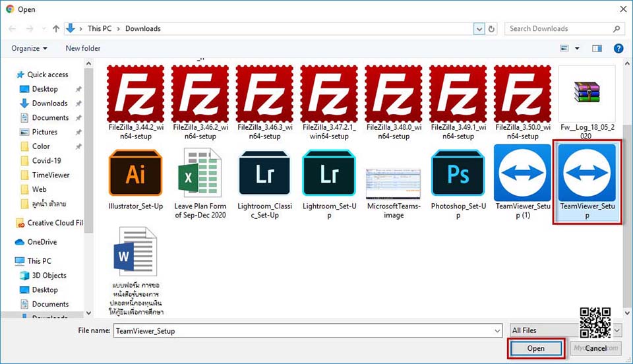633x364 pixels.
Task: Select the Leave Plan Form Excel file
Action: coord(200,172)
